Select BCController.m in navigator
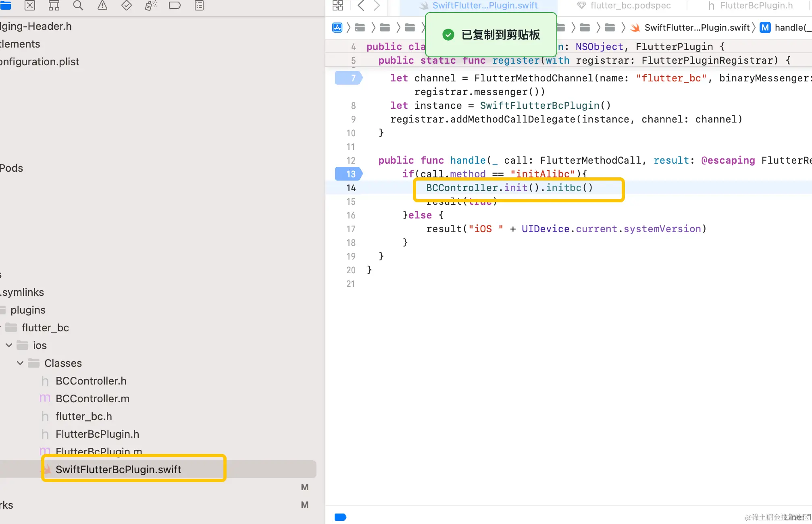The image size is (812, 524). click(92, 399)
